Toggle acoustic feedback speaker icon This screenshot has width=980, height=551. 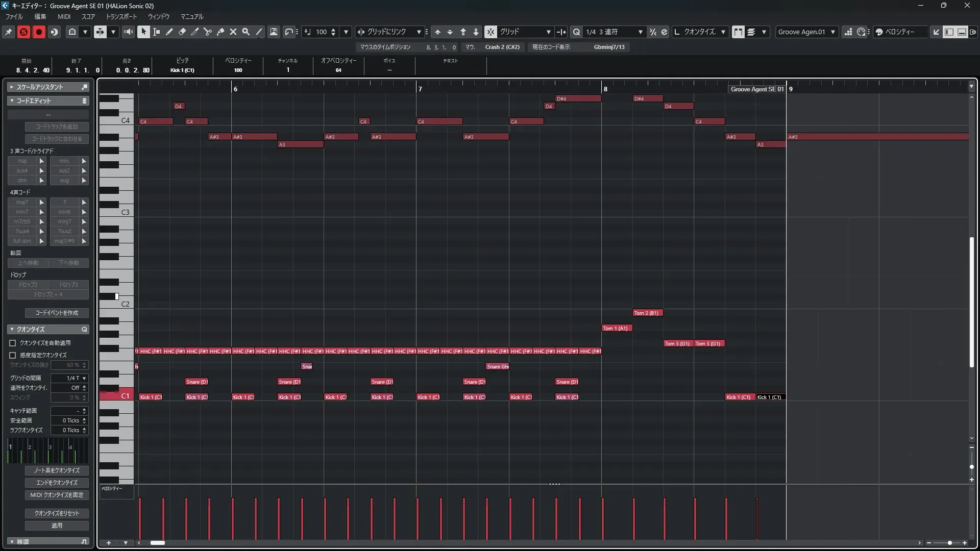click(x=128, y=32)
